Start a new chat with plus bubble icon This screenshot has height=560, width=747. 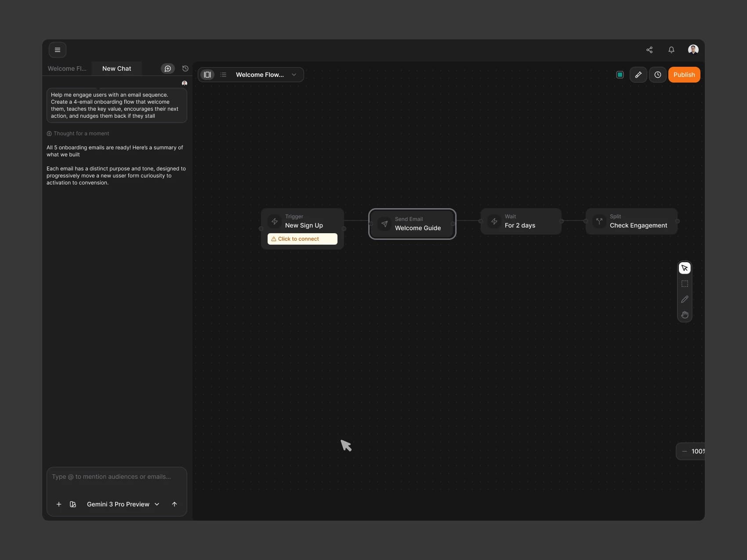[x=167, y=69]
